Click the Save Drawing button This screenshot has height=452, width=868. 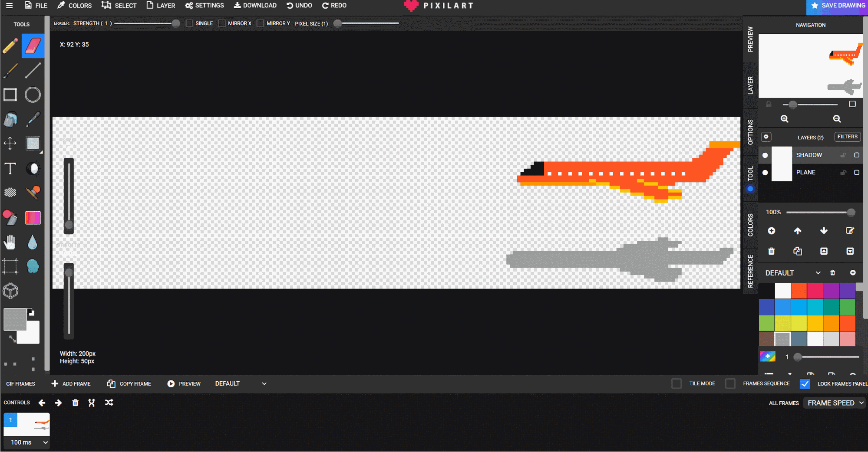click(x=838, y=6)
